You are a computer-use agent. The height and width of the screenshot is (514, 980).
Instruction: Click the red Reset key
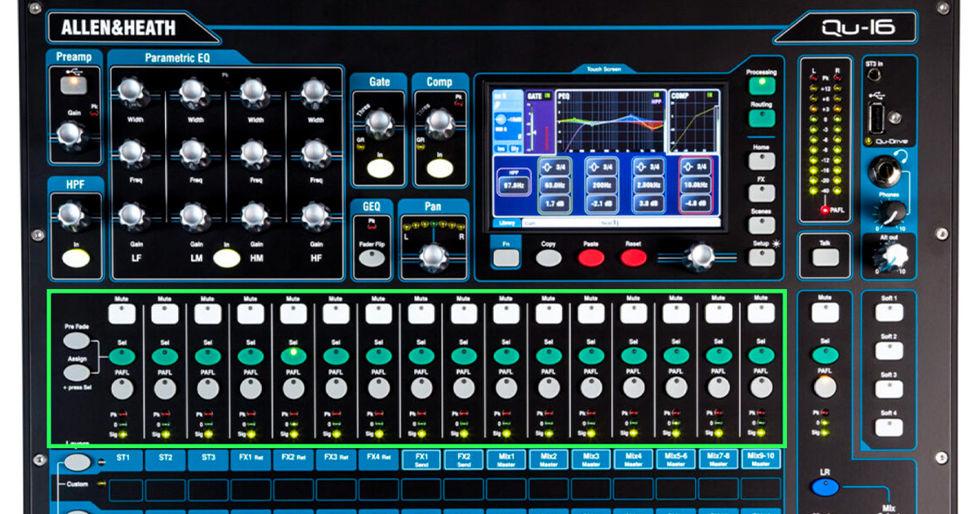pos(633,258)
